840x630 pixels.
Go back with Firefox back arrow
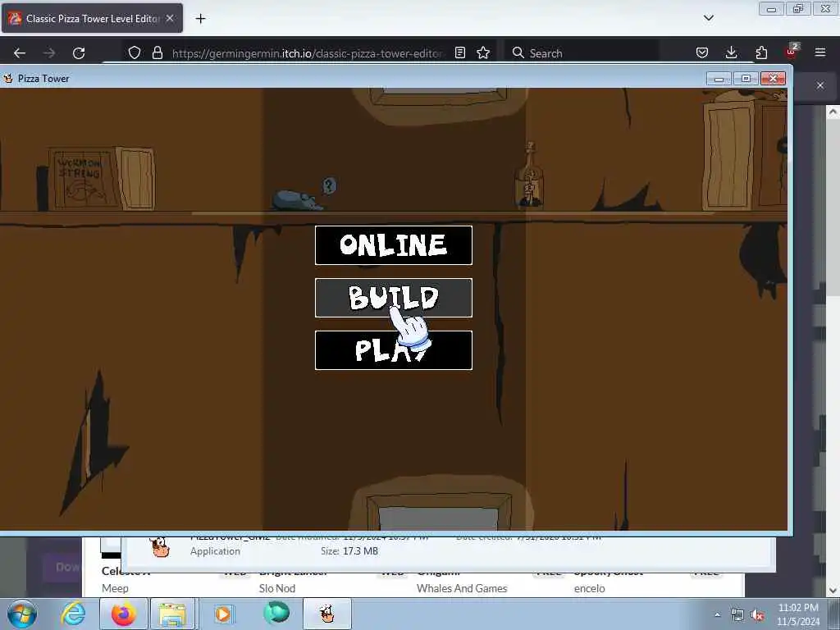pyautogui.click(x=20, y=53)
